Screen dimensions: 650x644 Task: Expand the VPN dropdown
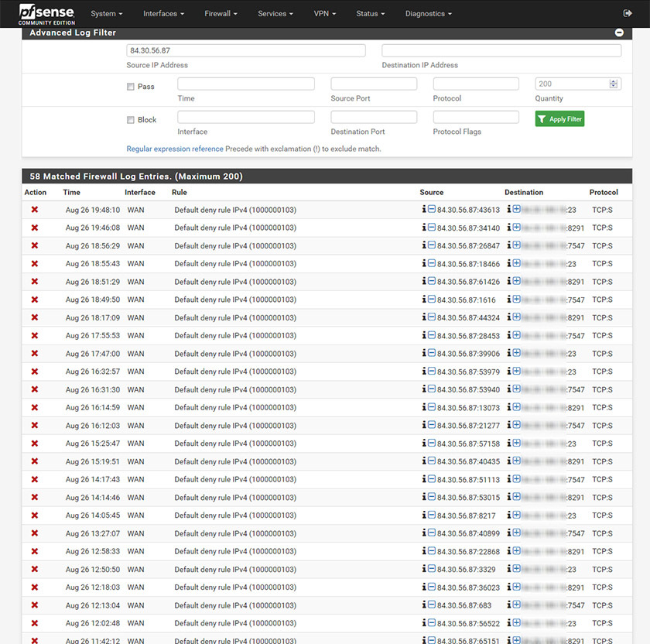pos(324,14)
